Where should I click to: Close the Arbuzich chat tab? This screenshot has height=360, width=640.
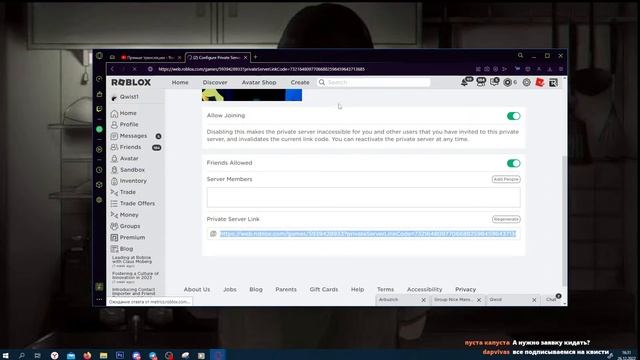click(x=423, y=300)
